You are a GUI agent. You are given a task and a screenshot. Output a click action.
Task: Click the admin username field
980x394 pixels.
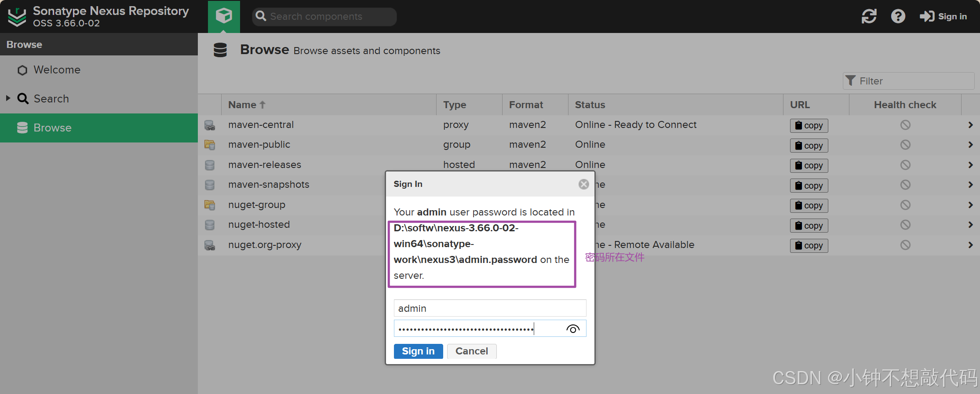[x=490, y=308]
